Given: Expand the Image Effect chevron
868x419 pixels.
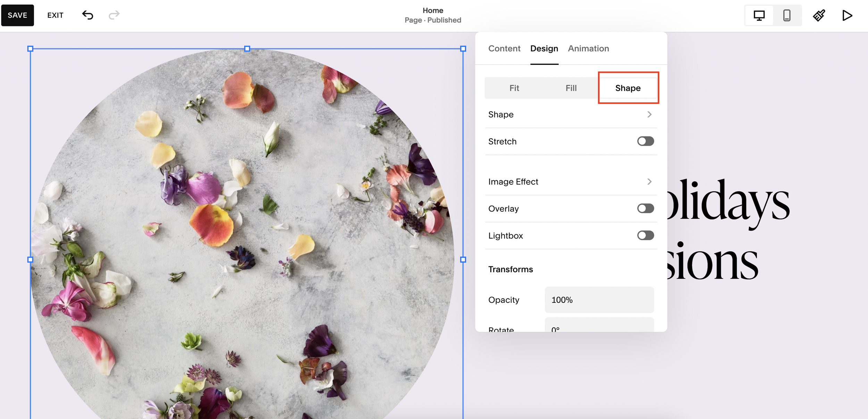Looking at the screenshot, I should pyautogui.click(x=649, y=182).
